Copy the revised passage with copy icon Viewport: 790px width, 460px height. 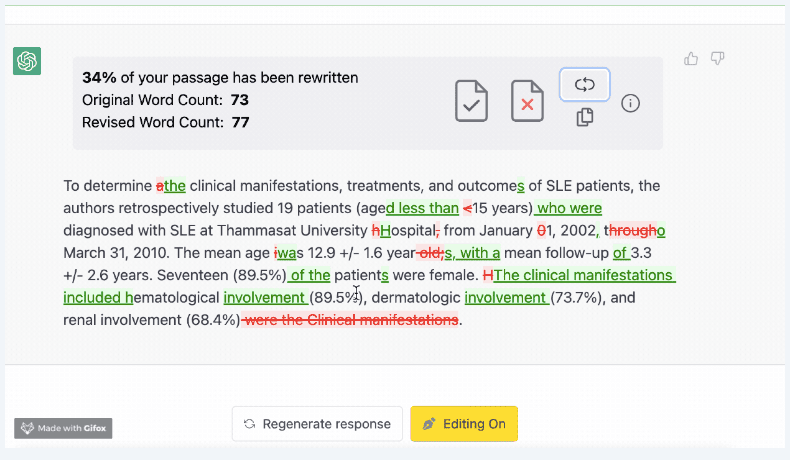coord(585,118)
